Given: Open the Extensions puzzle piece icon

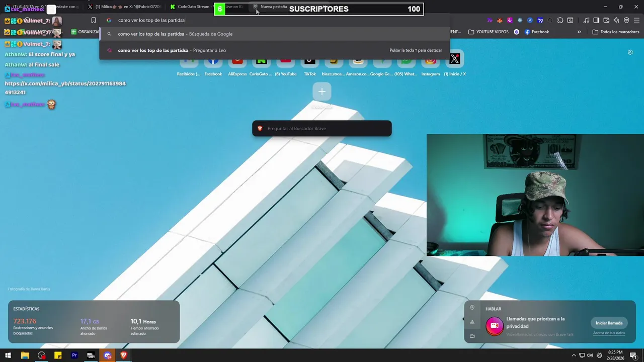Looking at the screenshot, I should [560, 20].
